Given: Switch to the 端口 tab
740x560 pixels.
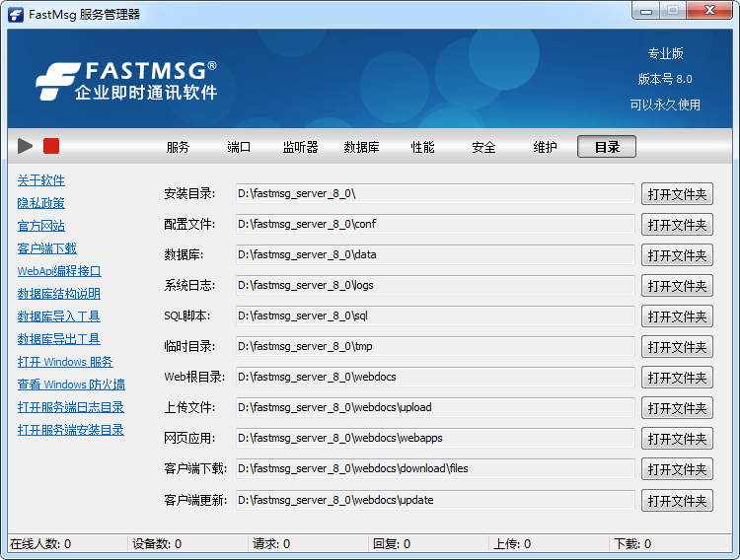Looking at the screenshot, I should 239,147.
